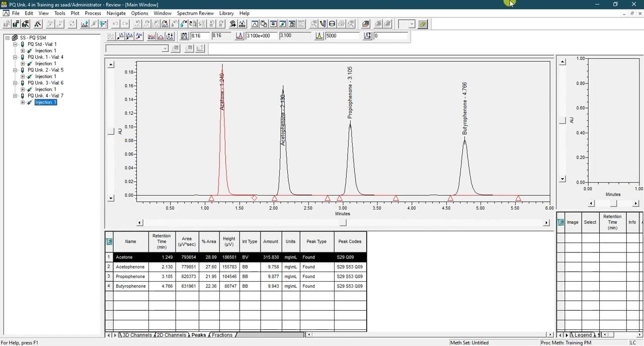Switch to the 2D Channels tab
Image resolution: width=644 pixels, height=346 pixels.
171,335
